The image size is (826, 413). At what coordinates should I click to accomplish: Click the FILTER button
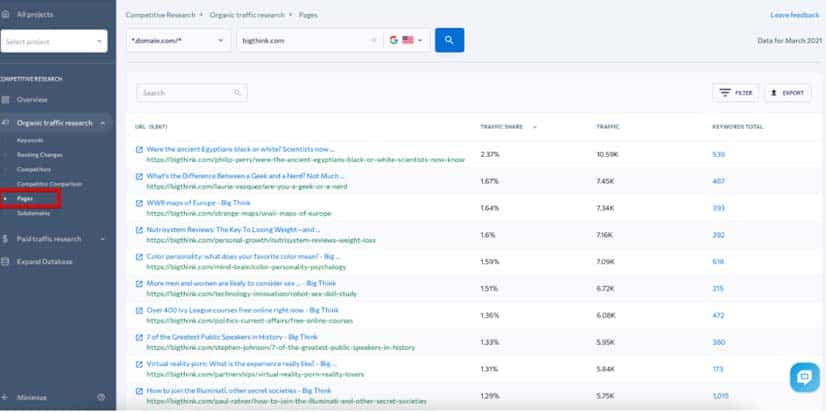click(x=736, y=93)
